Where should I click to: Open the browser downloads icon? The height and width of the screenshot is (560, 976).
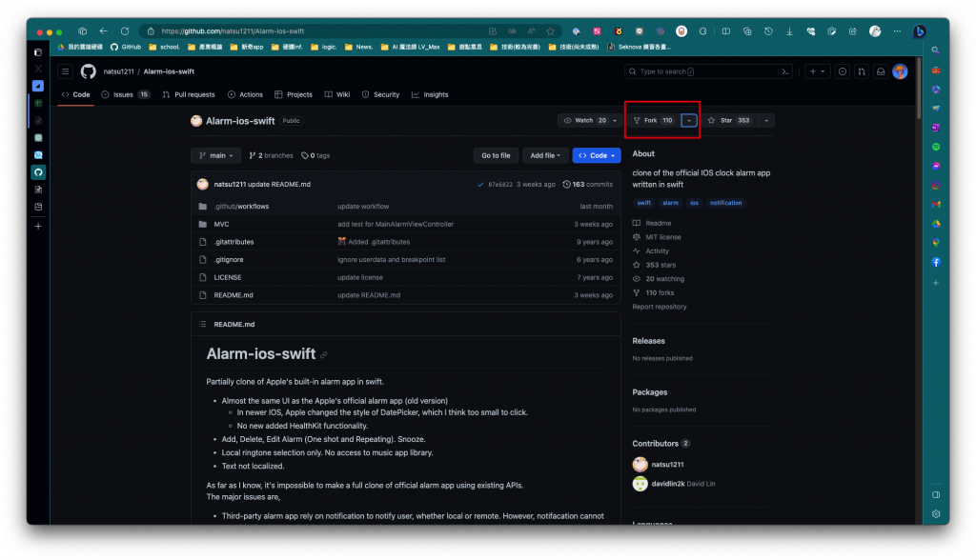(789, 31)
